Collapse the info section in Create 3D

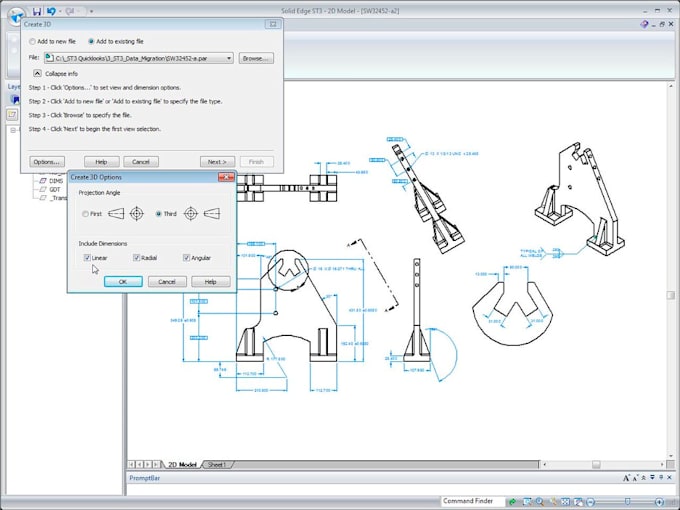click(38, 73)
